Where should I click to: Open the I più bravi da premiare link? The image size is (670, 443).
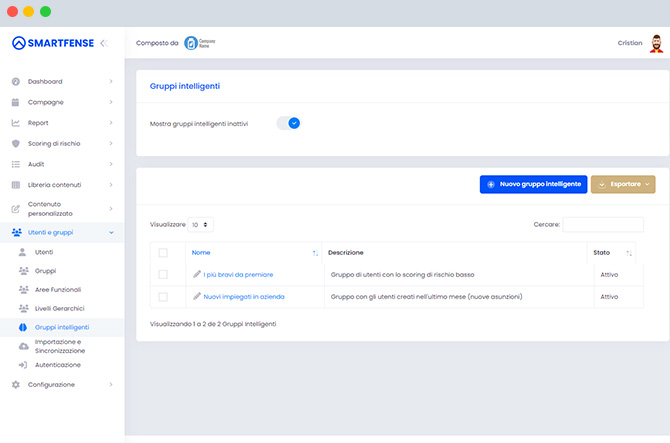(238, 275)
